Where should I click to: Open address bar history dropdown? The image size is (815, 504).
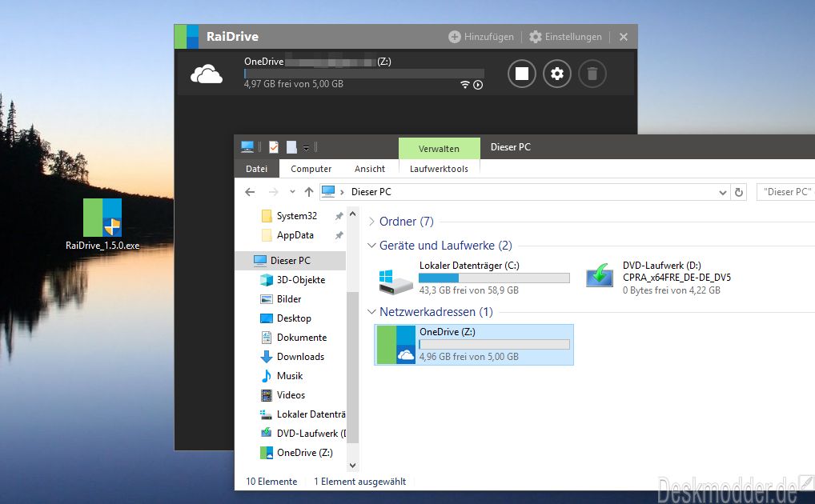tap(722, 192)
